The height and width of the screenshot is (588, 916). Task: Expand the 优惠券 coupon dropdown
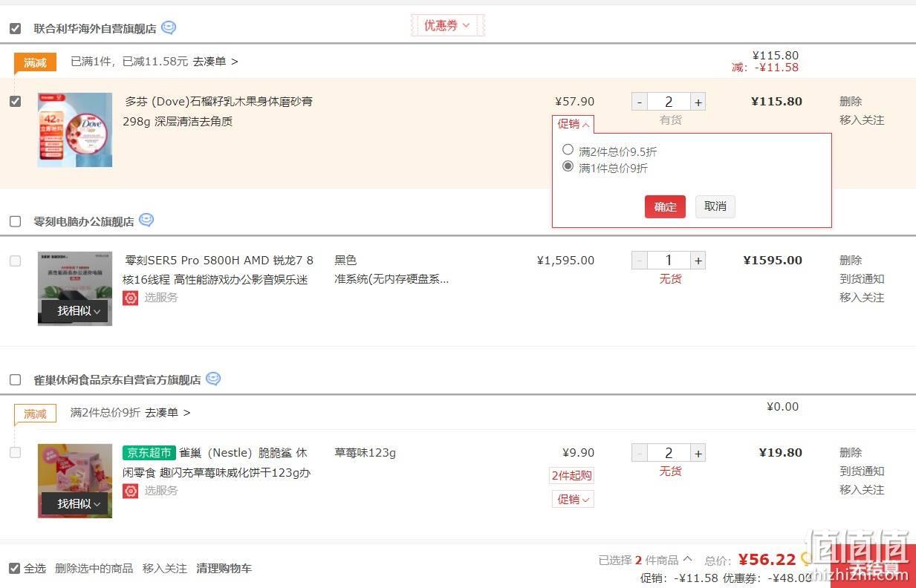point(447,25)
